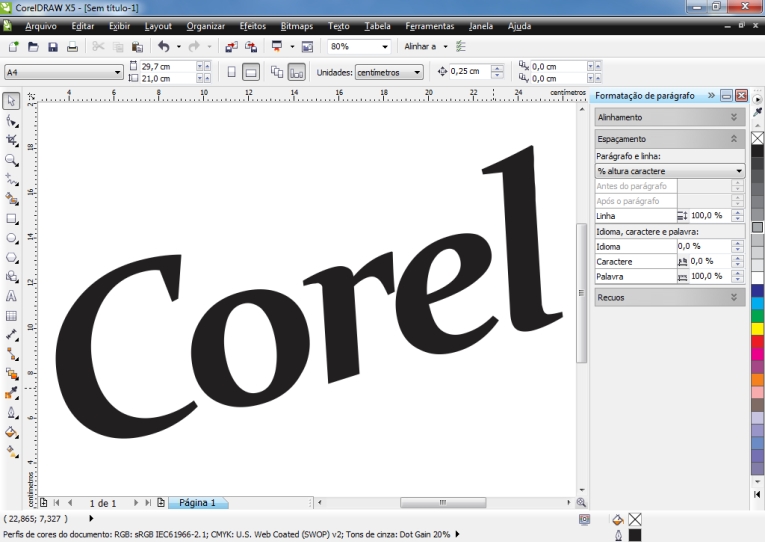The width and height of the screenshot is (765, 542).
Task: Click the Import icon
Action: click(231, 47)
